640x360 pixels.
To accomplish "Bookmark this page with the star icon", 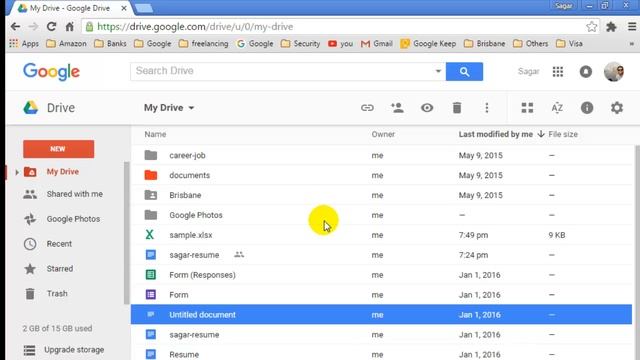I will (591, 27).
